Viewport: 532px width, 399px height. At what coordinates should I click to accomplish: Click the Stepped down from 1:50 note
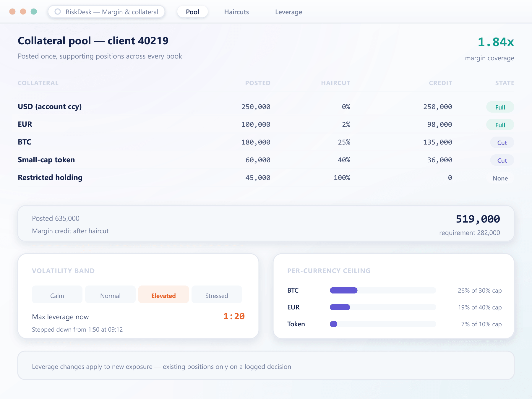(77, 330)
